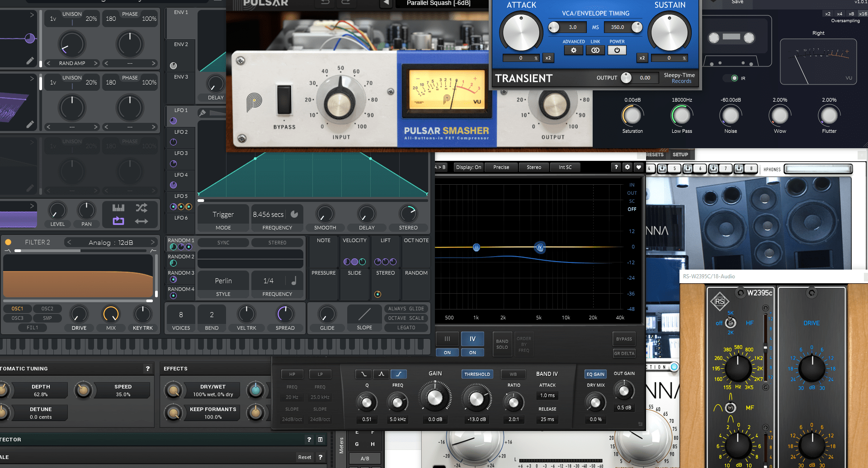Click the Link chain icon in Transient
Screen dimensions: 868x468
[x=595, y=50]
